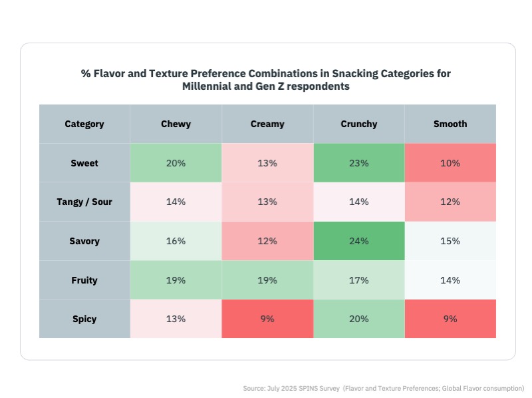Select the Savory Crunchy 24% cell
Screen dimensions: 532x398
pos(358,241)
